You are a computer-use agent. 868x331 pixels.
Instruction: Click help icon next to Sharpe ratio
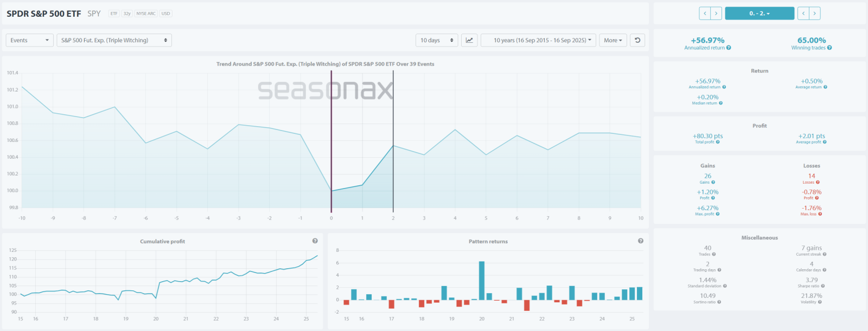pos(823,286)
